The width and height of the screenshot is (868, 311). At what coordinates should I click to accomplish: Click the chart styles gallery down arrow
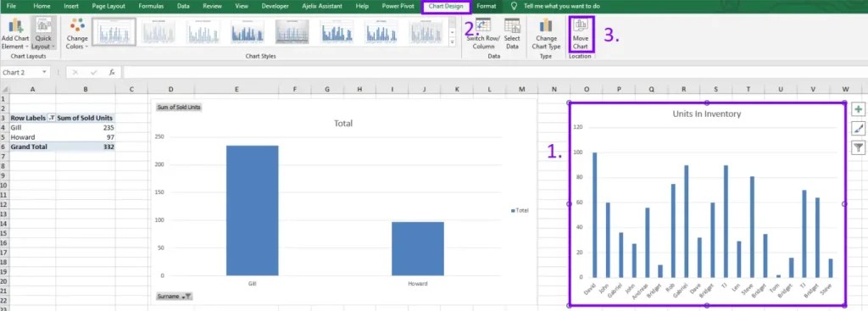coord(453,33)
